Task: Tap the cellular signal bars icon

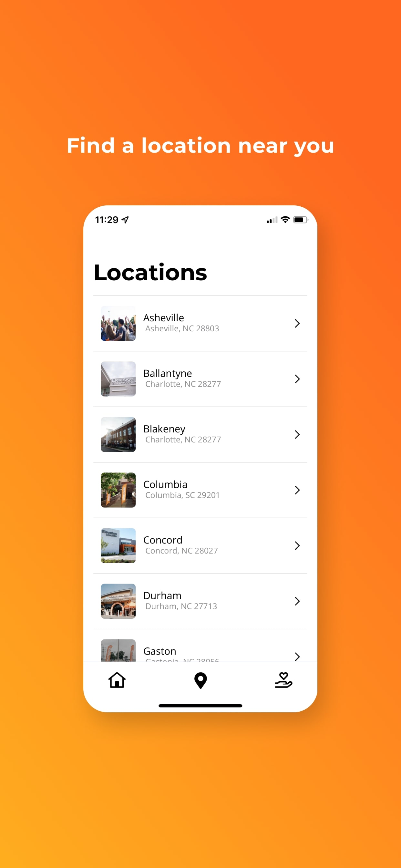Action: (x=272, y=220)
